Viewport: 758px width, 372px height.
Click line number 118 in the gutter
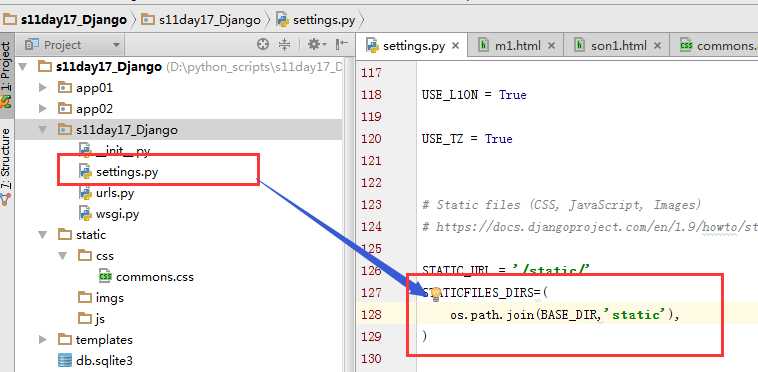coord(371,95)
